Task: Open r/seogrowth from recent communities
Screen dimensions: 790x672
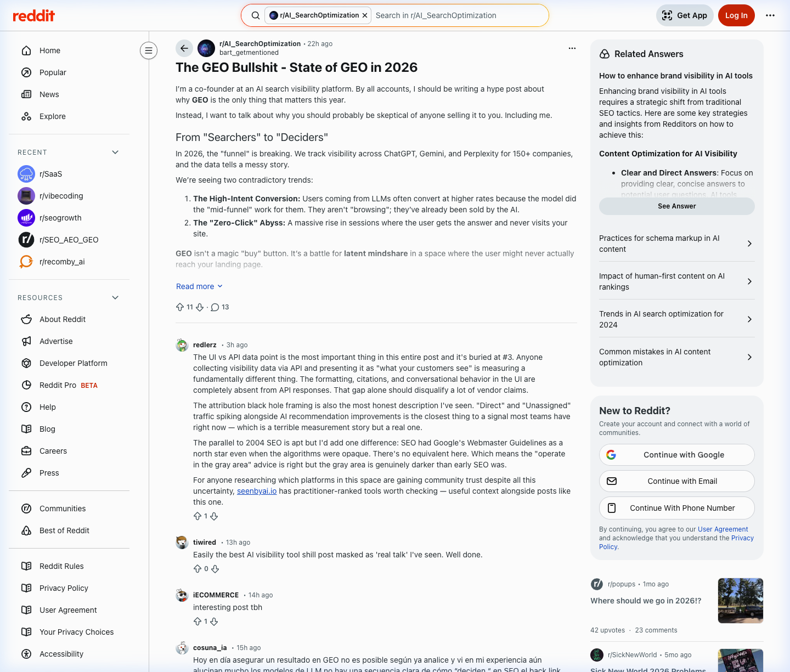Action: 60,218
